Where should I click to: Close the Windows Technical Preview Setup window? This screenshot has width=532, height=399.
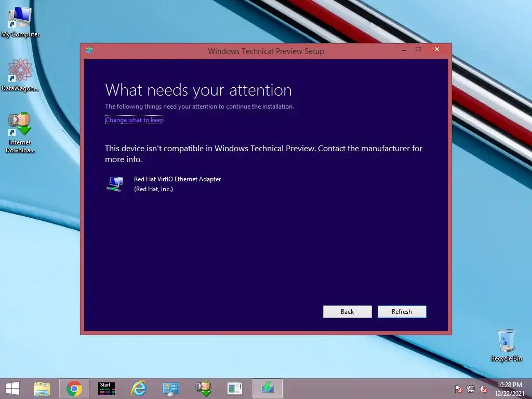436,49
